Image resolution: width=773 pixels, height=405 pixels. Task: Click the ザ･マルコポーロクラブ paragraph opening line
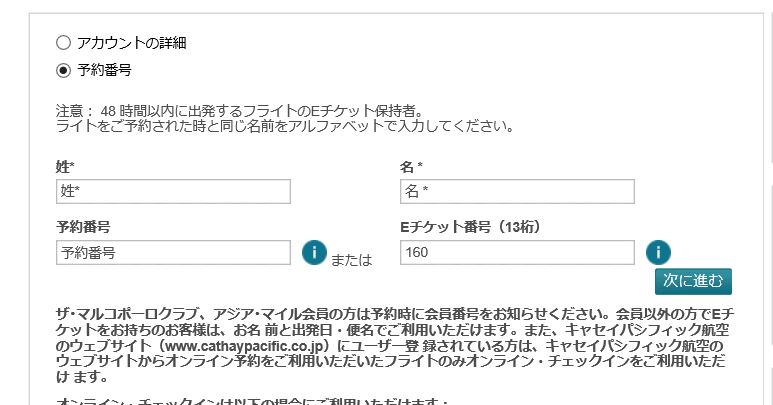click(x=395, y=314)
